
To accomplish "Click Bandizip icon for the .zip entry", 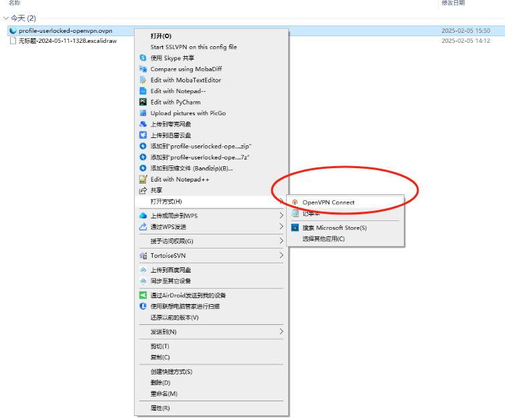I will coord(143,146).
